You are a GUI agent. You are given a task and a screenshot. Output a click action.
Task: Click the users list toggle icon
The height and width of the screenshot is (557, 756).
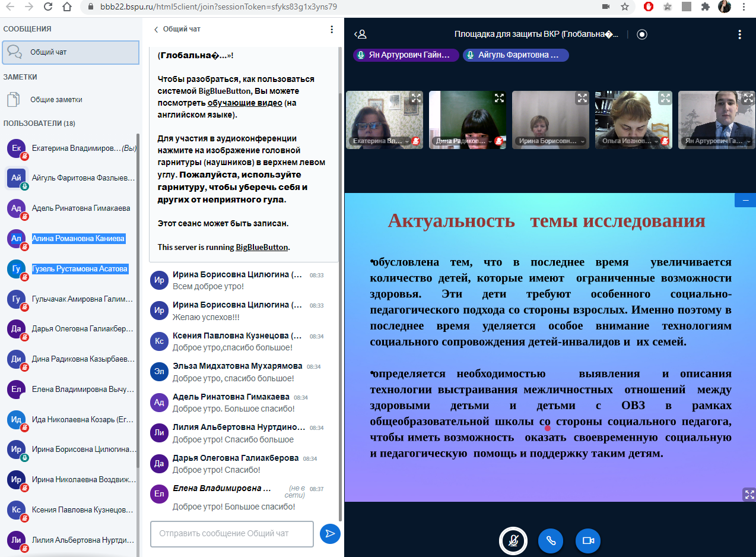point(360,34)
